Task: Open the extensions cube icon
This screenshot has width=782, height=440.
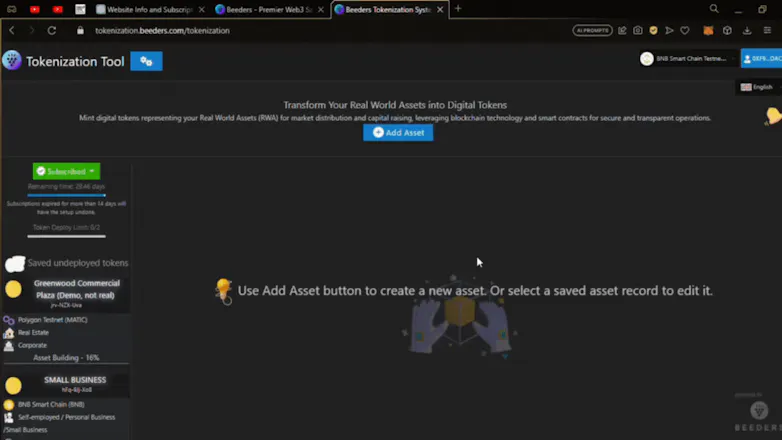Action: (x=727, y=30)
